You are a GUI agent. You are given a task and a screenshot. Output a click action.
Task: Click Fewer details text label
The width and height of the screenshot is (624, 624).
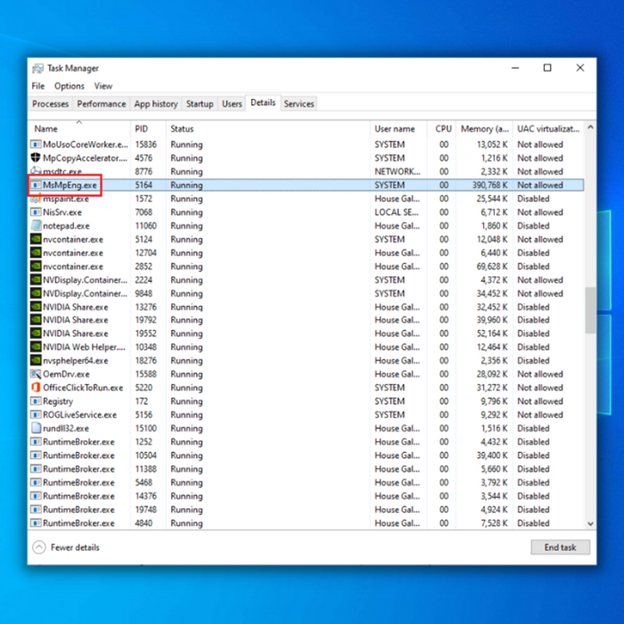pyautogui.click(x=75, y=547)
